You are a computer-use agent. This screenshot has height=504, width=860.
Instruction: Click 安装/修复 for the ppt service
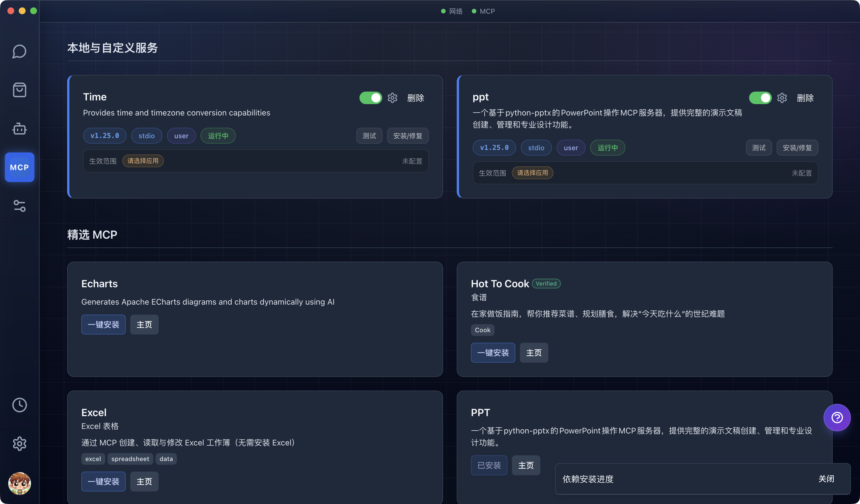pos(797,148)
